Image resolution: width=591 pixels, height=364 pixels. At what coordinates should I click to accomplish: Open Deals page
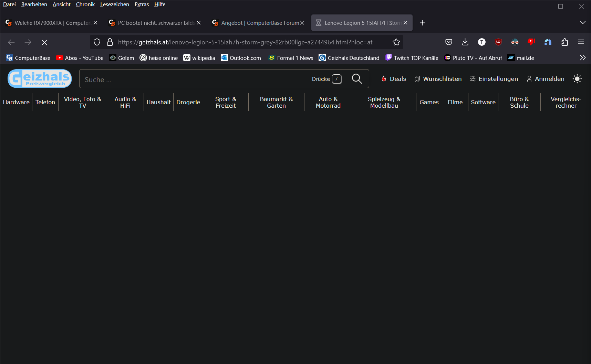[x=394, y=79]
